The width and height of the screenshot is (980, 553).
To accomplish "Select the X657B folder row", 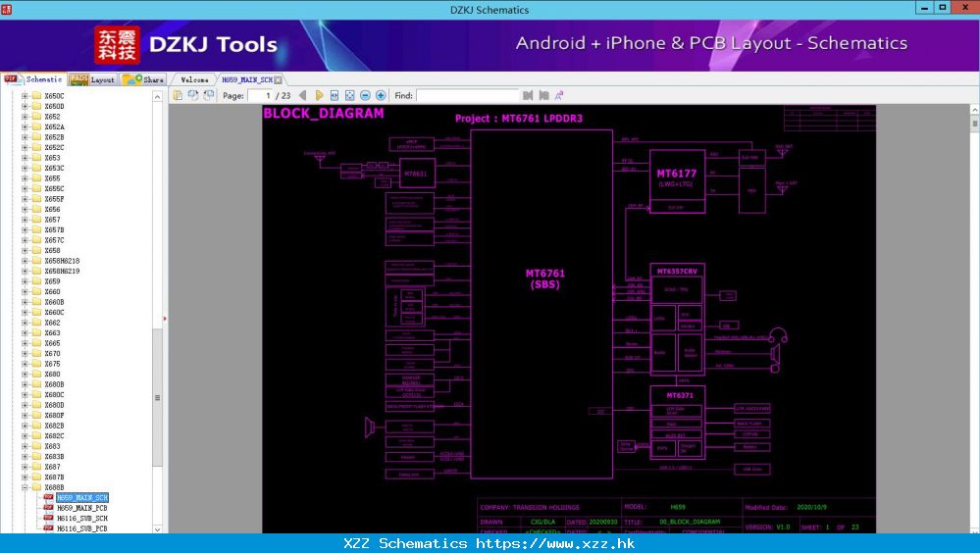I will tap(54, 230).
